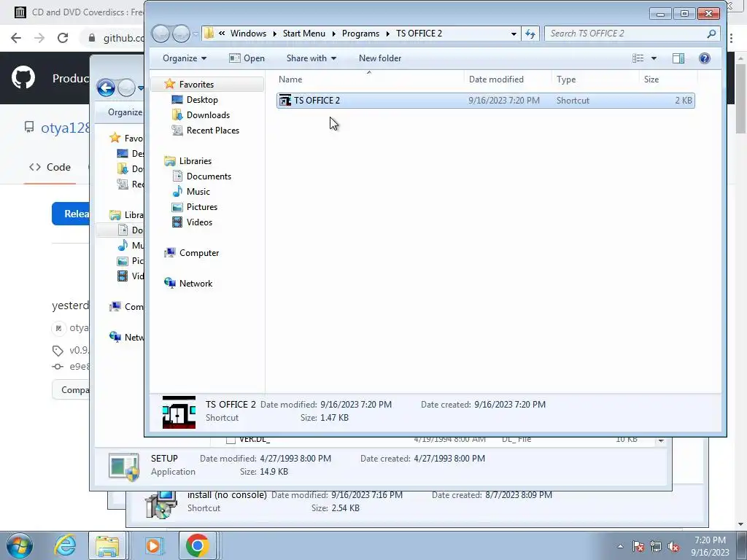Viewport: 747px width, 560px height.
Task: Open the Organize menu in front window
Action: point(185,58)
